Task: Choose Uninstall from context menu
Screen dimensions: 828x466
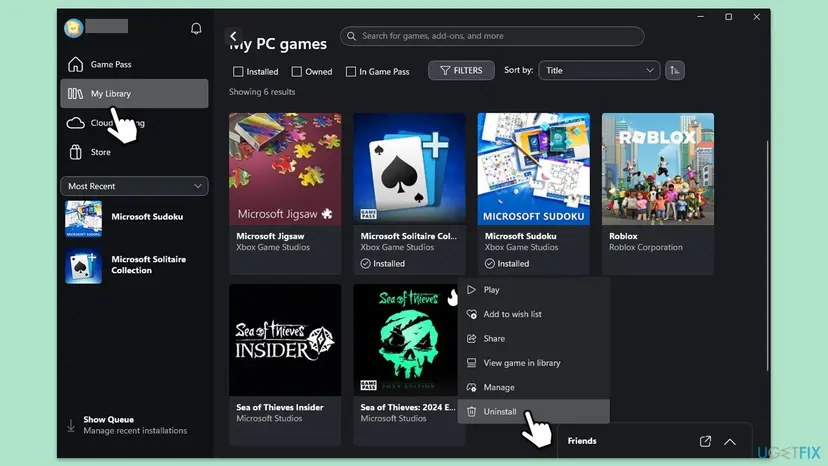Action: click(x=533, y=411)
